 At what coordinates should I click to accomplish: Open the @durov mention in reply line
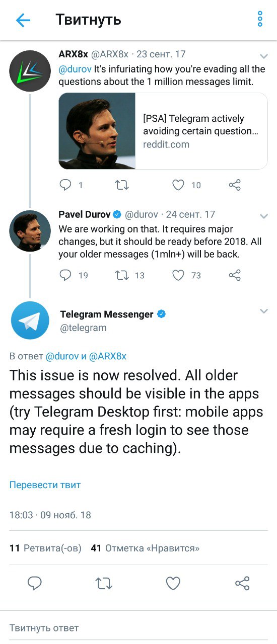[62, 356]
